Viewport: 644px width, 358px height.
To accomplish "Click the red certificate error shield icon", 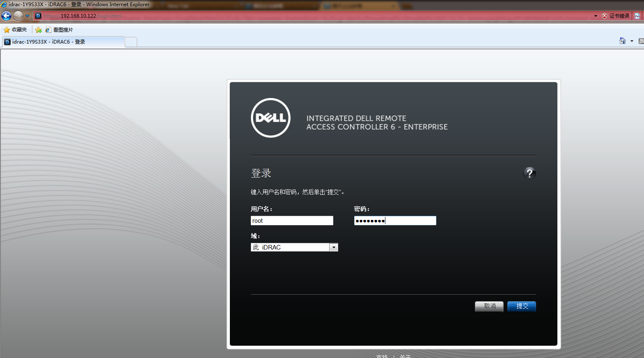I will (x=604, y=16).
